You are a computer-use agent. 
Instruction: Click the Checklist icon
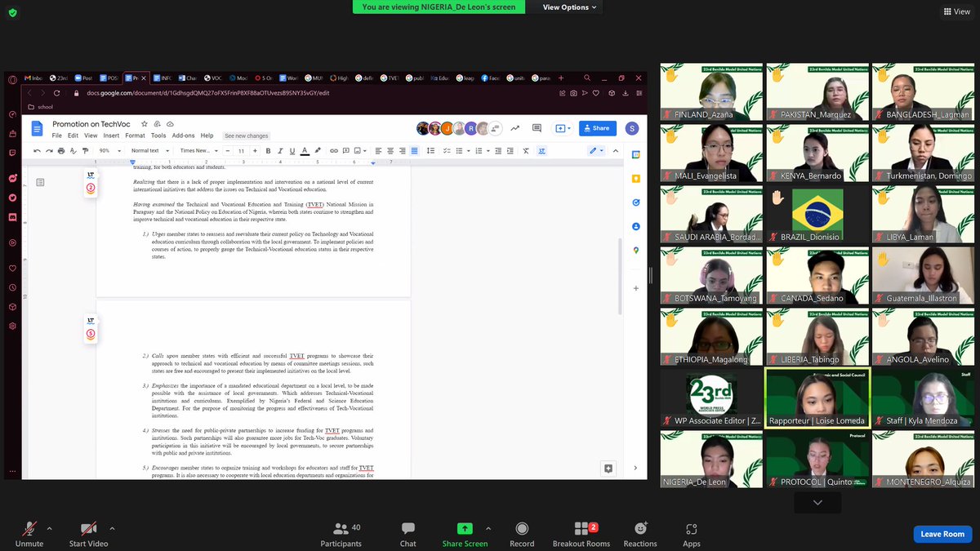[x=447, y=150]
